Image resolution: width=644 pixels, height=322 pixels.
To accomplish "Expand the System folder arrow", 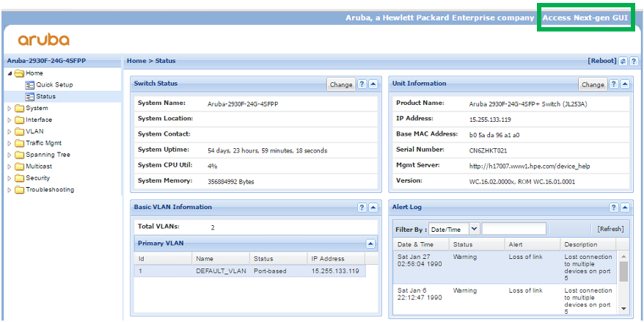I will [10, 109].
